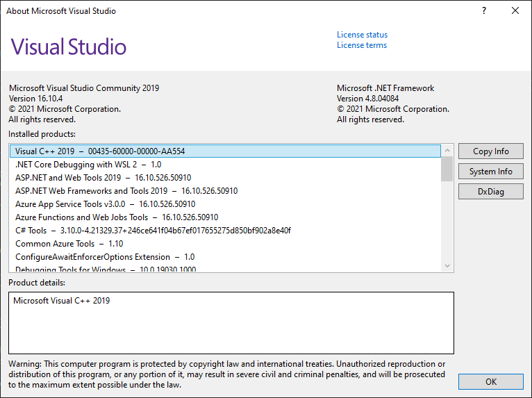Click the help question mark icon
This screenshot has width=532, height=398.
pos(484,10)
